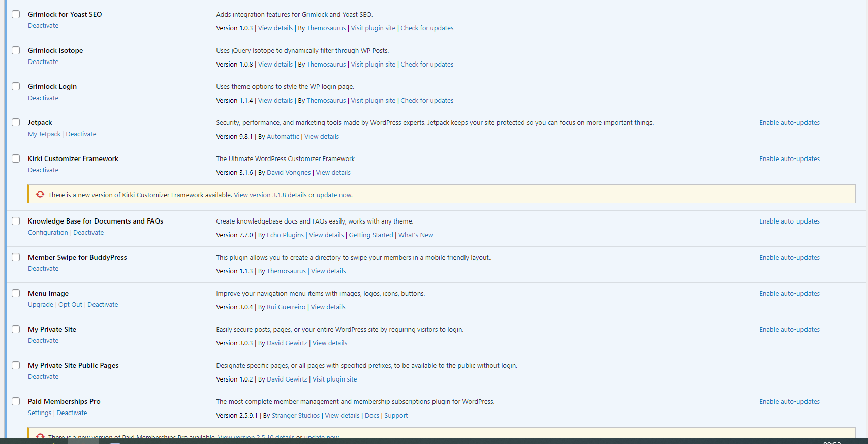Viewport: 868px width, 444px height.
Task: Check for updates for Grimlock Login
Action: 427,101
